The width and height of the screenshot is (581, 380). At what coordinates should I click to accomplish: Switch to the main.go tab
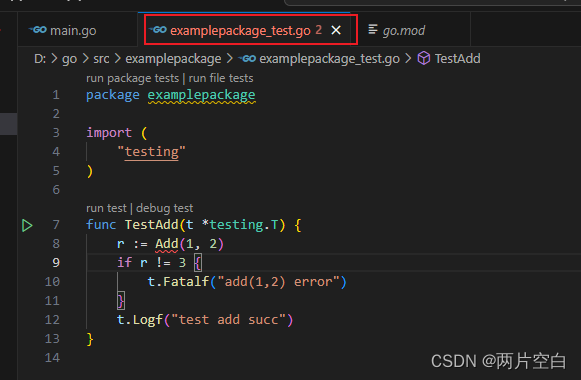pos(73,30)
